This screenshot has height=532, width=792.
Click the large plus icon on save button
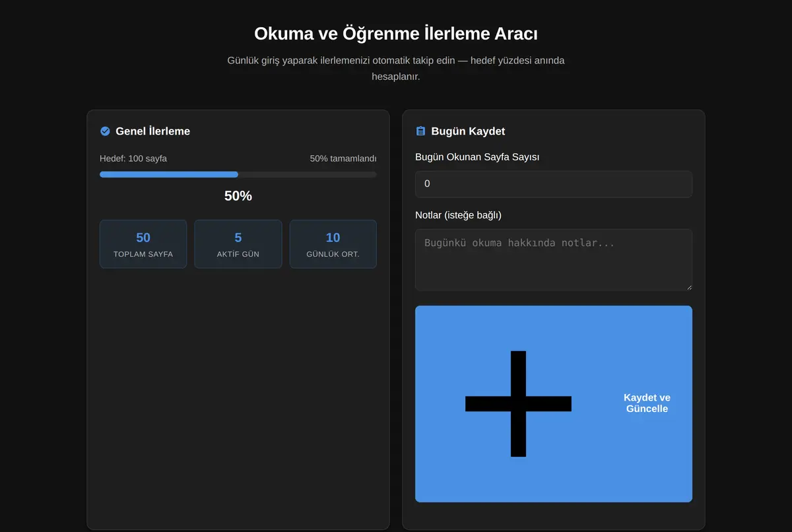[518, 403]
